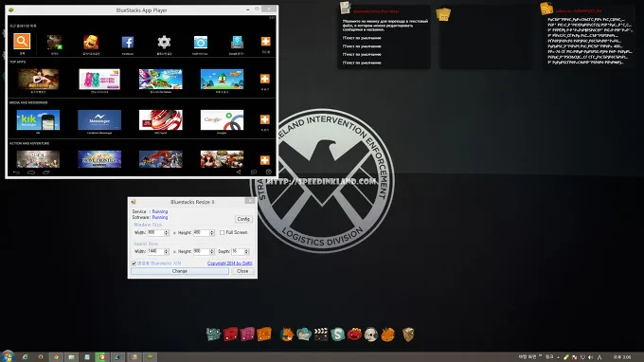Image resolution: width=644 pixels, height=362 pixels.
Task: Show all recent apps via top plus tile
Action: (266, 41)
